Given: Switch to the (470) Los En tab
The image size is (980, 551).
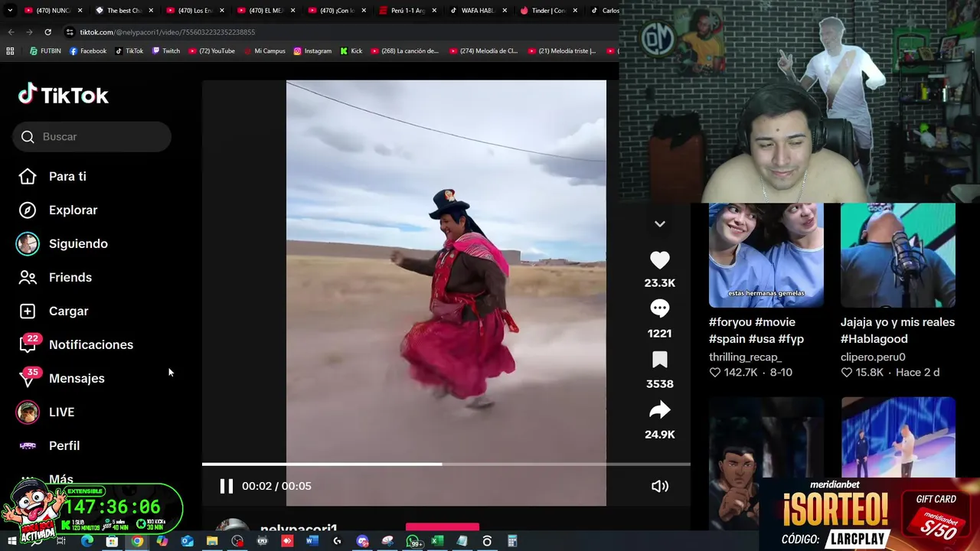Looking at the screenshot, I should [195, 11].
